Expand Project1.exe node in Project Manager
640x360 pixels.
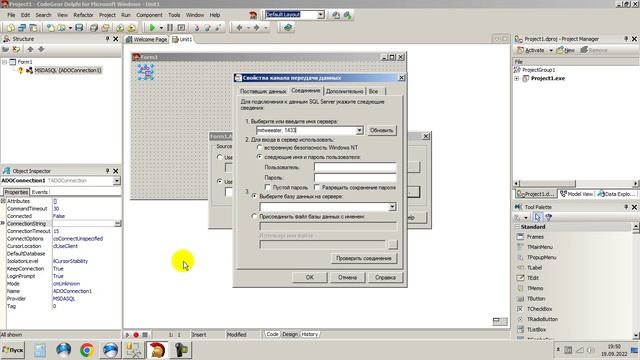517,78
